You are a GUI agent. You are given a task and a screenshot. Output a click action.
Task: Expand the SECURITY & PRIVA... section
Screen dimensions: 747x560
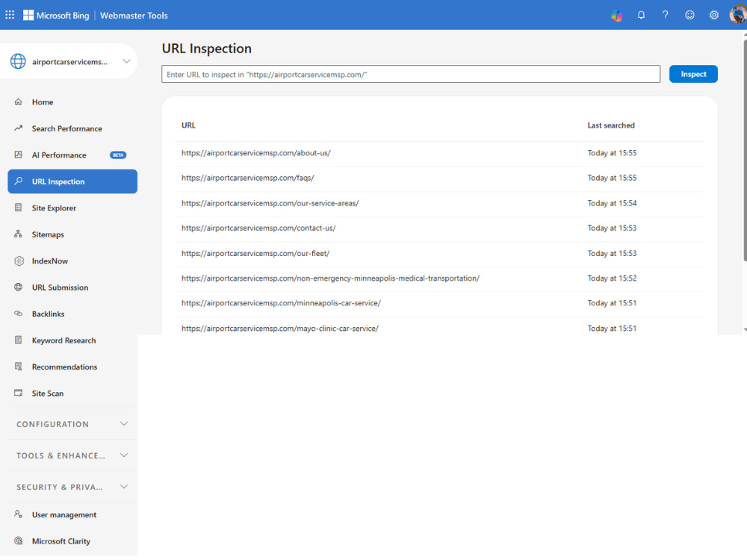[72, 487]
